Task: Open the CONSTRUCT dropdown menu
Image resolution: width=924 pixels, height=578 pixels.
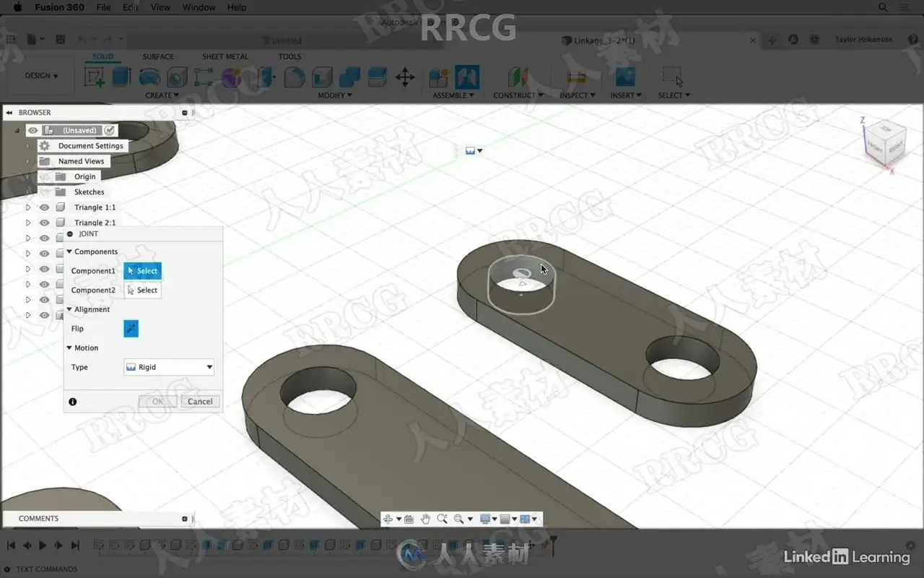Action: point(518,95)
